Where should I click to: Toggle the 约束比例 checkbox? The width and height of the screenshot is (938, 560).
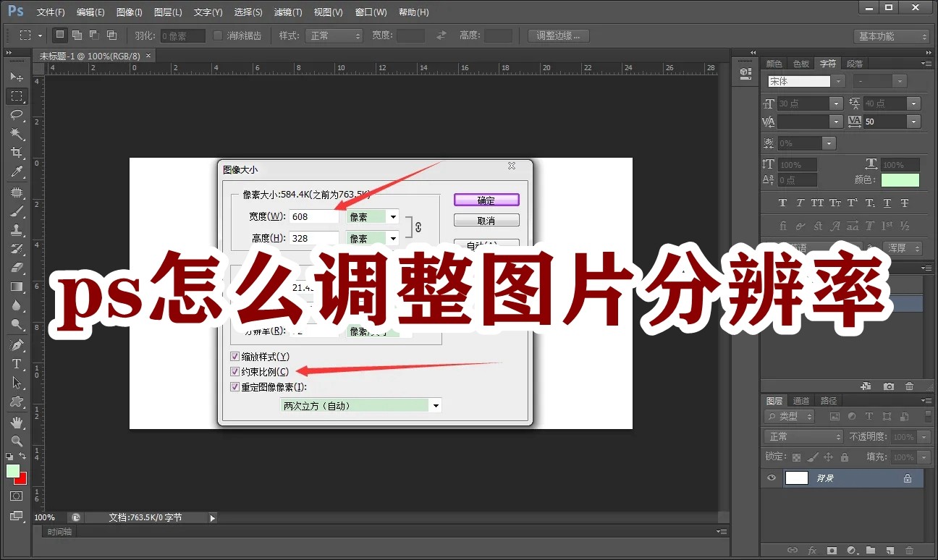click(234, 371)
